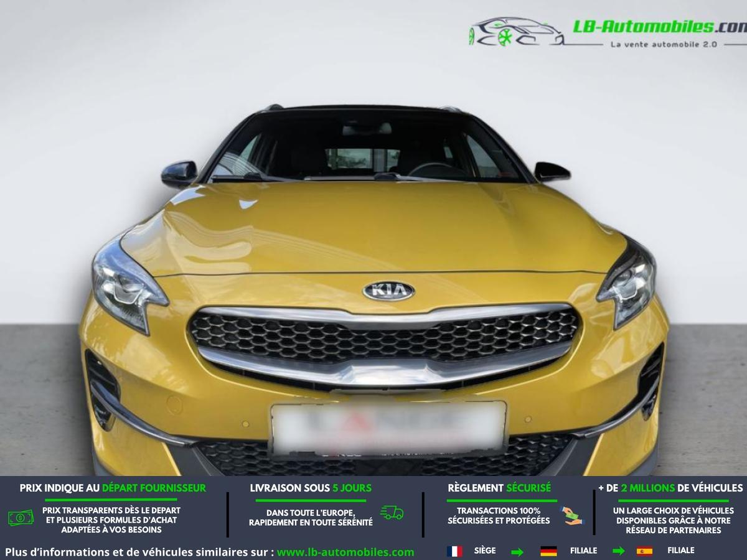Click 'PRIX INDIQUE AU DÉPART FOURNISSEUR' heading

[x=113, y=488]
